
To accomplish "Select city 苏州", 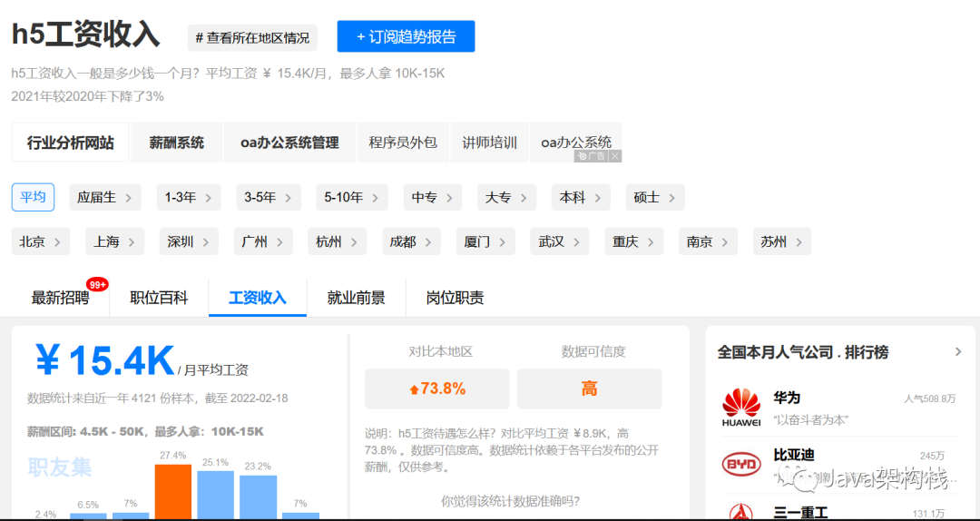I will click(782, 241).
